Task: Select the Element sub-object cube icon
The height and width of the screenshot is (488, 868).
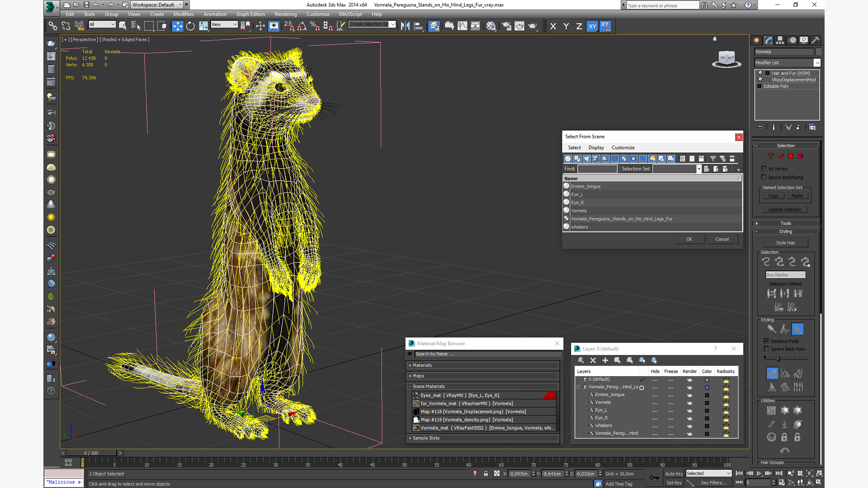Action: coord(800,156)
